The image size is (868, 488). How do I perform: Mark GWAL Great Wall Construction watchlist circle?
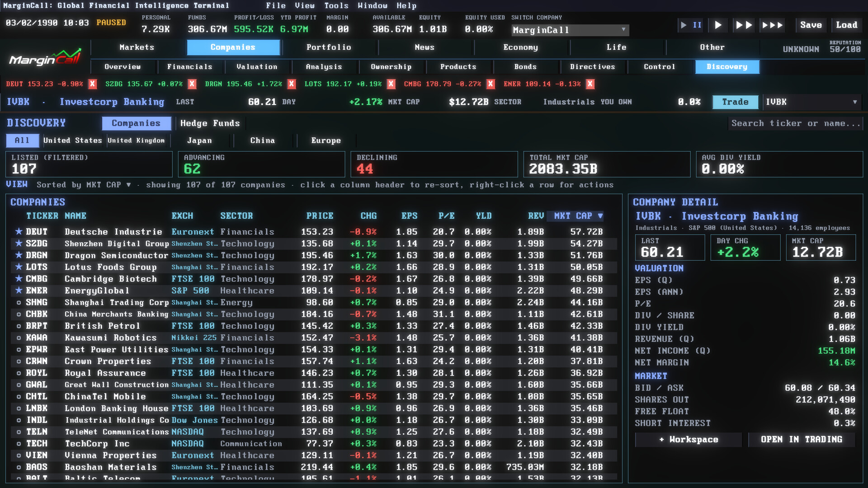coord(19,385)
